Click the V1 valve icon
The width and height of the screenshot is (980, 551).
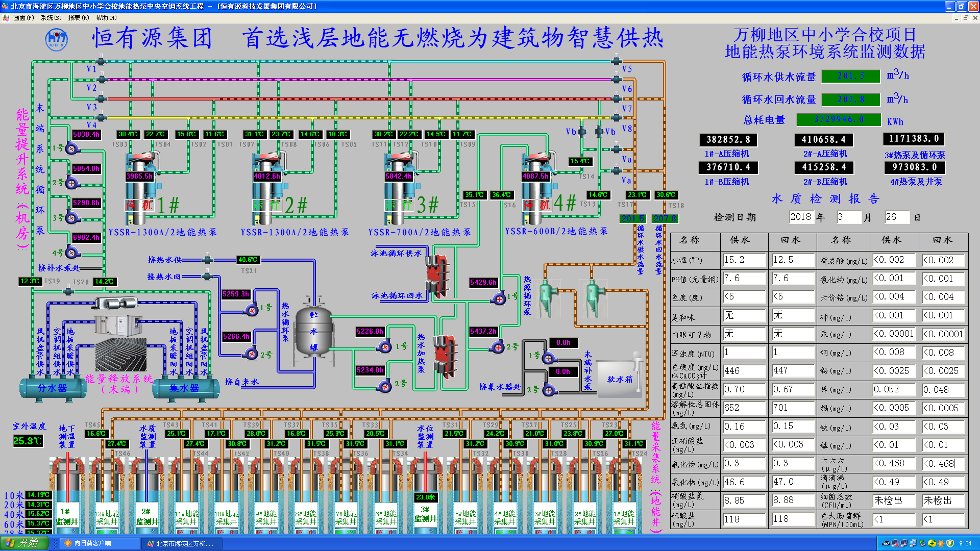(x=101, y=62)
